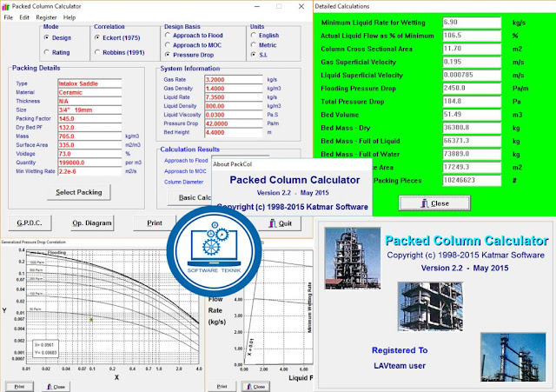Close the operating diagram chart window

(x=255, y=386)
